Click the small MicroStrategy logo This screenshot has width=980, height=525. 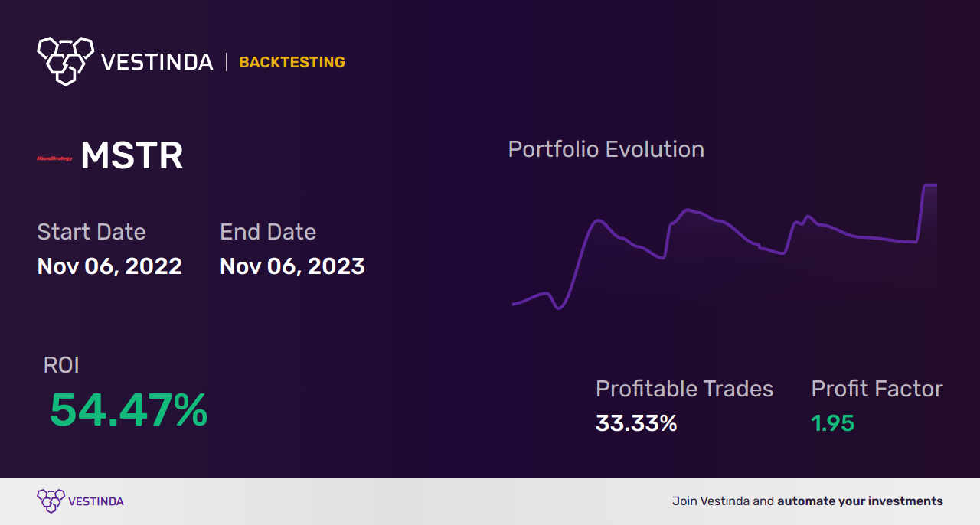(x=54, y=158)
